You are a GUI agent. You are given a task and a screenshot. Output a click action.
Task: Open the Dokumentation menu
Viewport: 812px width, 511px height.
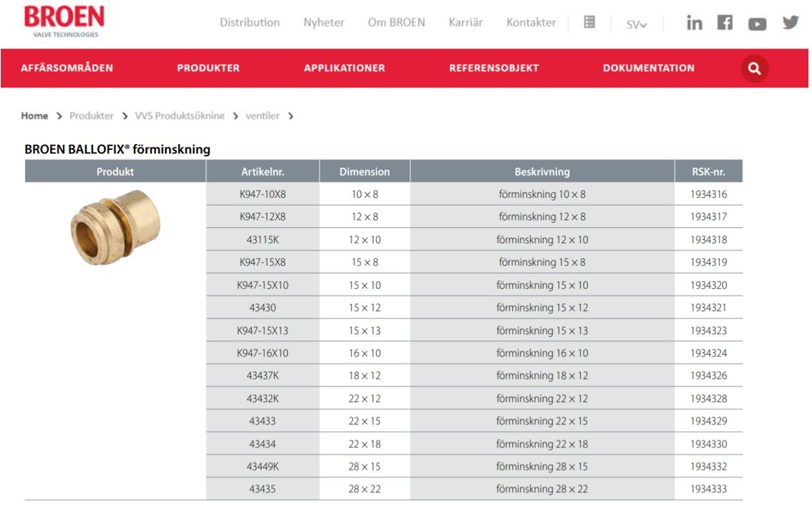tap(648, 68)
